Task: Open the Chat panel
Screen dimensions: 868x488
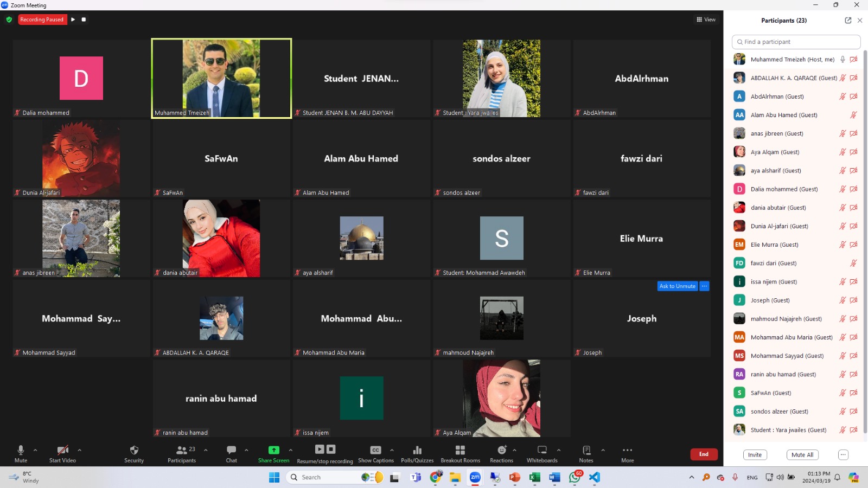Action: (x=231, y=450)
